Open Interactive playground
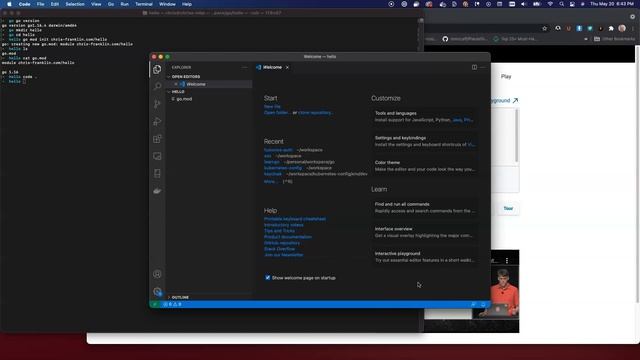 (425, 257)
